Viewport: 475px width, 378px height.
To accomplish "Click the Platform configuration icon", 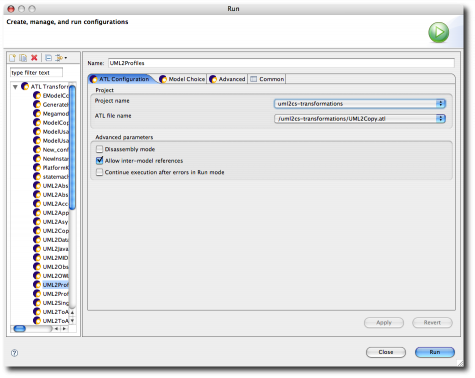I will click(37, 168).
